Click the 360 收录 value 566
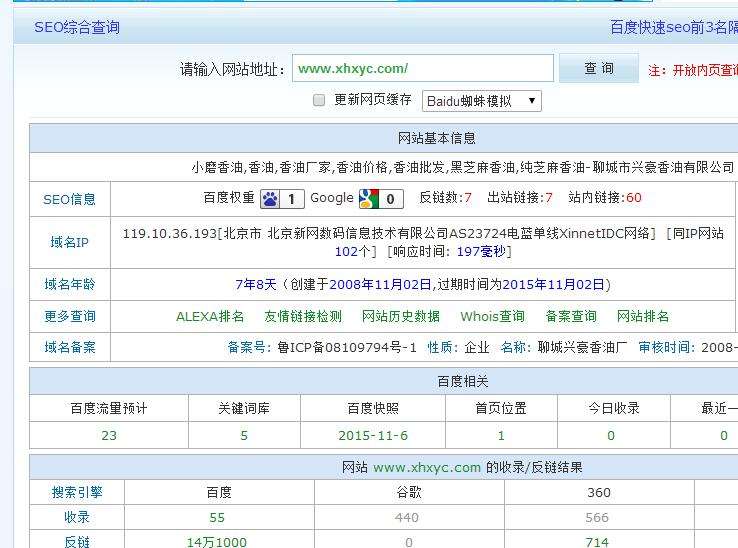The width and height of the screenshot is (738, 548). (597, 517)
